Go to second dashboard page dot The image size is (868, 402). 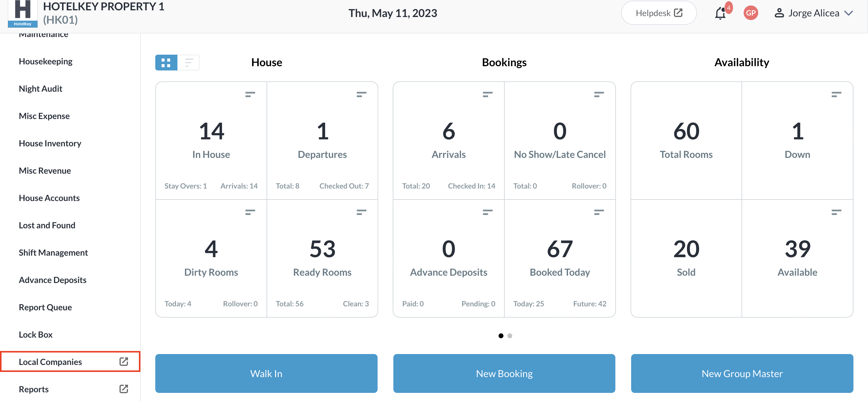coord(510,336)
